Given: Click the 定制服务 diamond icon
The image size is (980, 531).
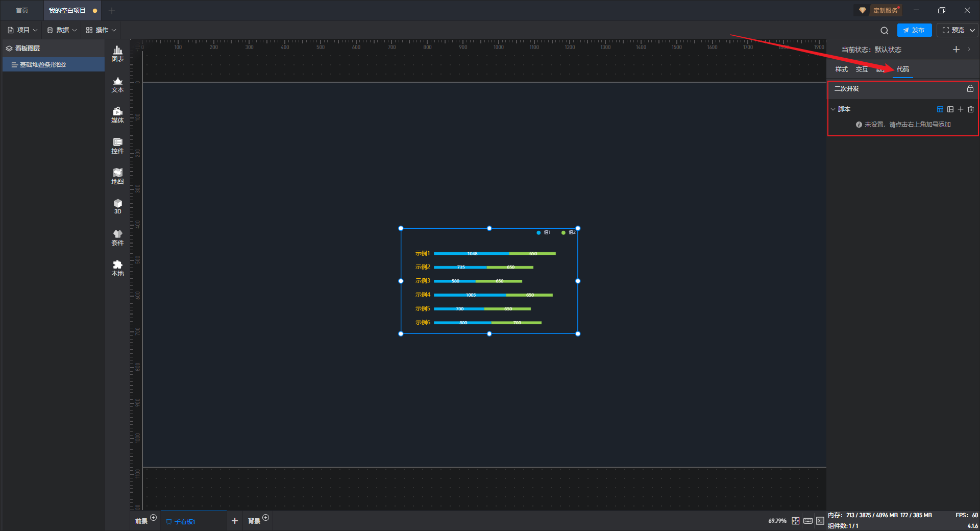Looking at the screenshot, I should (x=863, y=10).
